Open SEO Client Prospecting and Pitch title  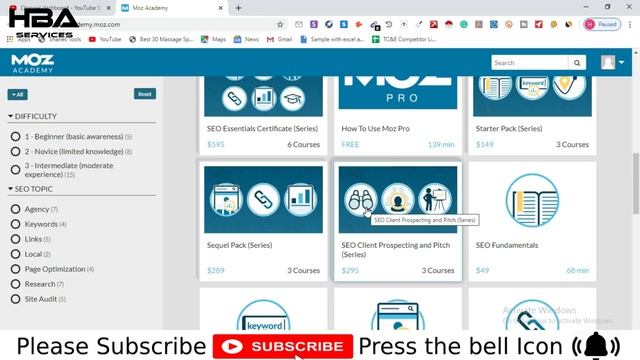coord(396,249)
